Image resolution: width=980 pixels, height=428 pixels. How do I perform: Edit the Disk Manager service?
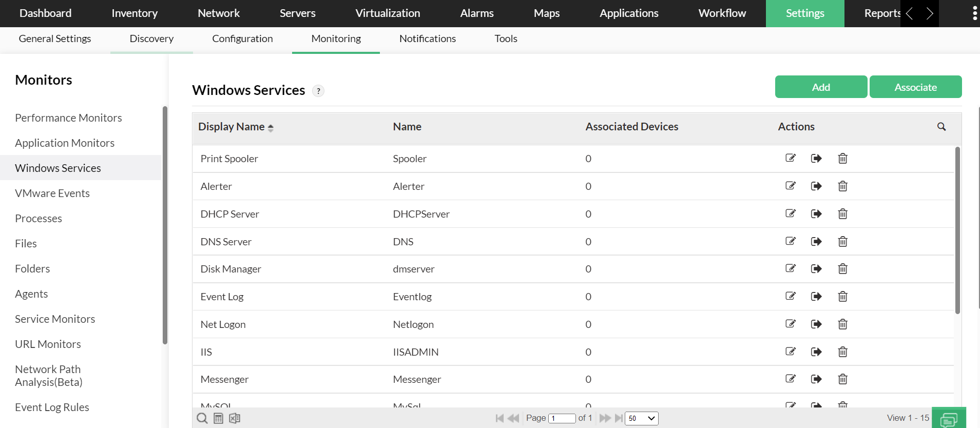click(791, 268)
